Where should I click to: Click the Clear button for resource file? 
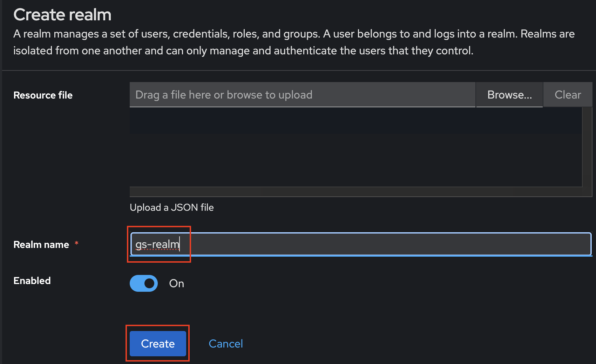[567, 95]
